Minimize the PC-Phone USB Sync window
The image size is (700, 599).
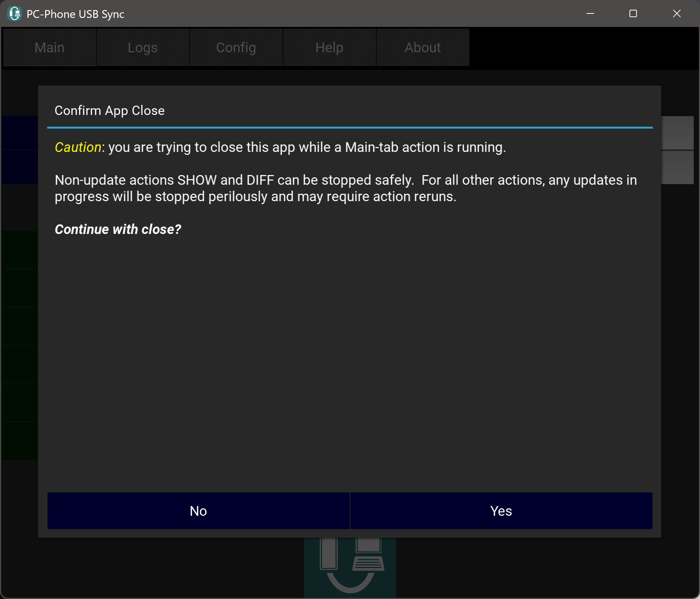(x=590, y=14)
